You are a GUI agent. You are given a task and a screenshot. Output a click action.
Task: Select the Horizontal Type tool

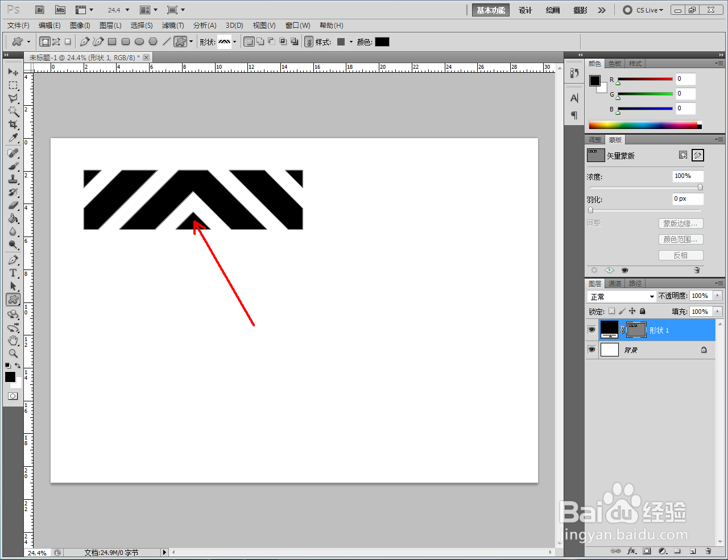pyautogui.click(x=13, y=273)
